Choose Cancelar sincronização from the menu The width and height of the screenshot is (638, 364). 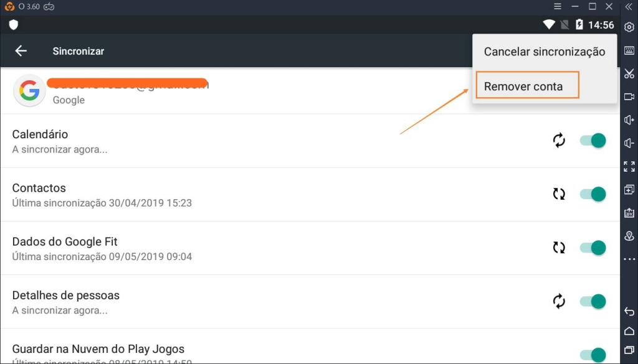(545, 52)
